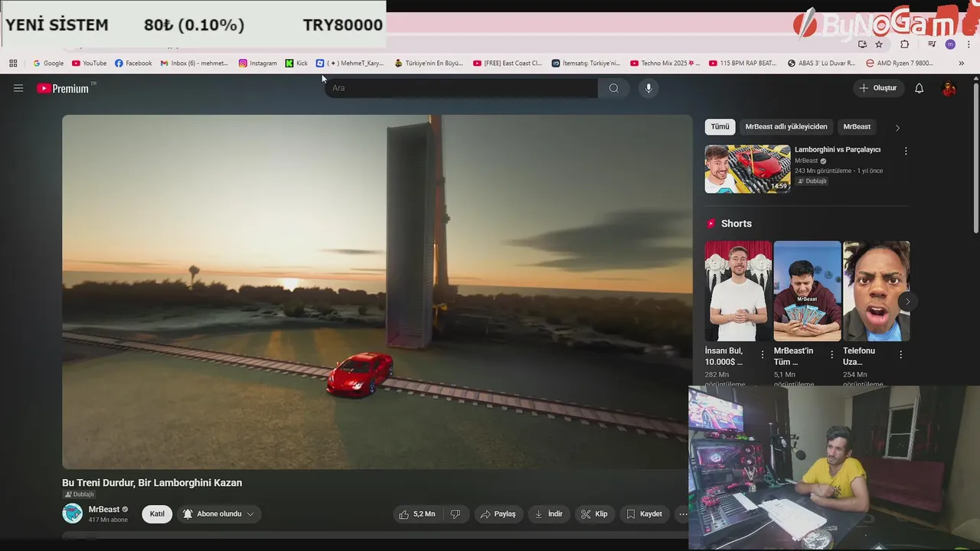Screen dimensions: 980x551
Task: Open Techno Mix 2025 bookmark
Action: 665,64
